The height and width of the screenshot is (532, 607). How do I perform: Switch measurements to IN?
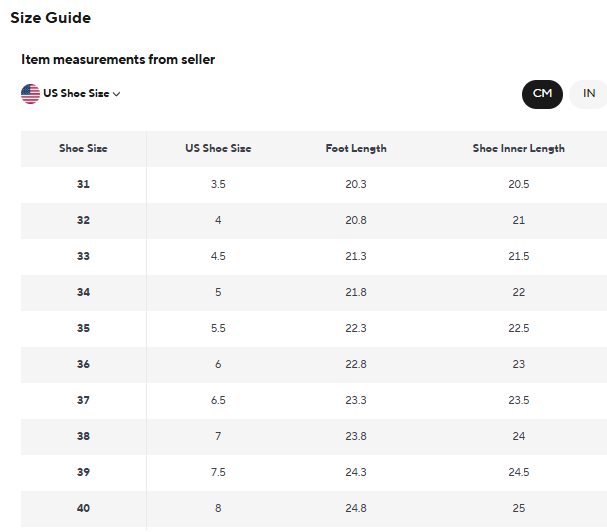point(589,94)
